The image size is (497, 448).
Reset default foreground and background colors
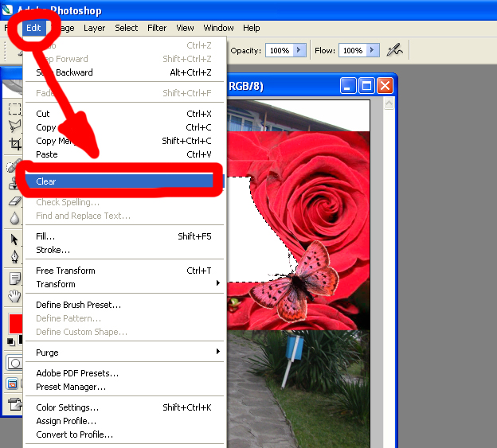pos(11,342)
